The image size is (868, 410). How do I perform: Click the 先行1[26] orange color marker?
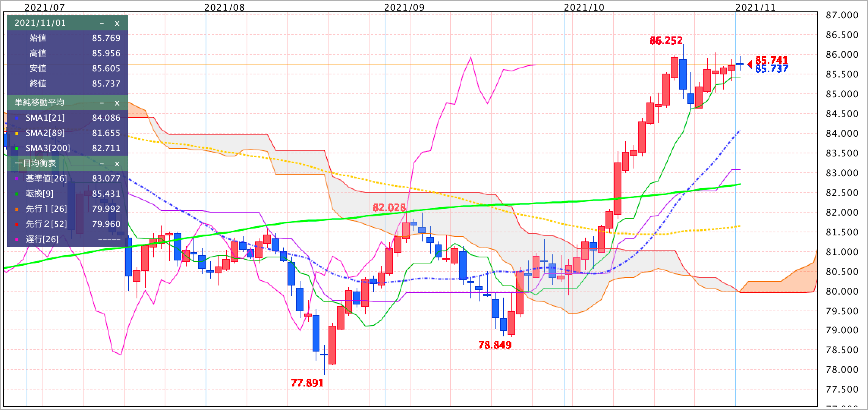(x=17, y=210)
